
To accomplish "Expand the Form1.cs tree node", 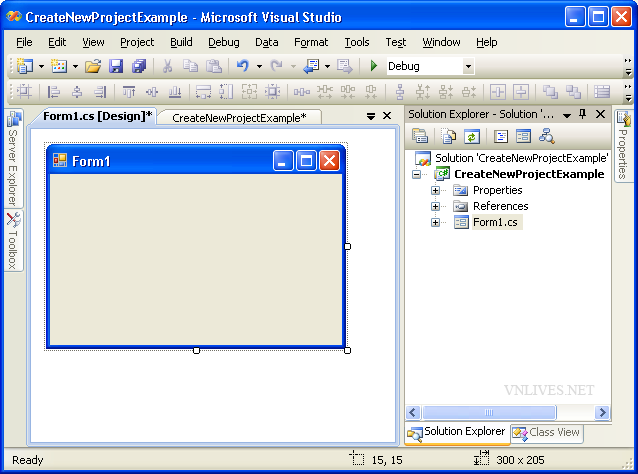I will 435,223.
